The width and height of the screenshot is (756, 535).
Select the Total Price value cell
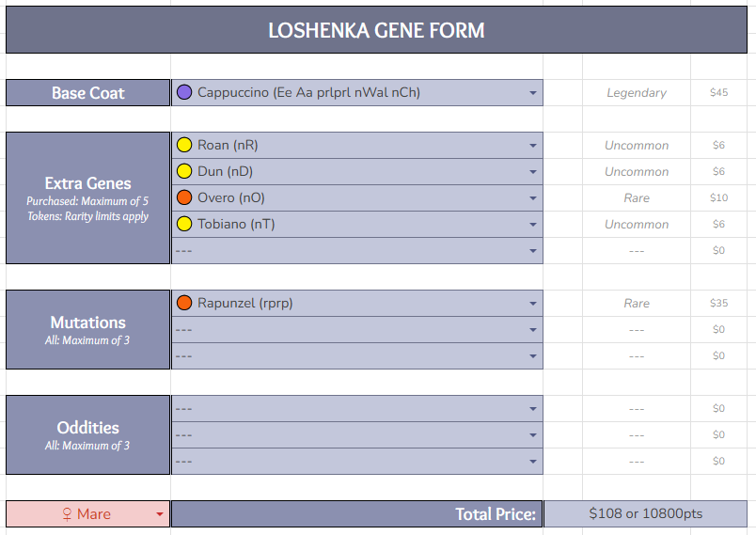[645, 514]
